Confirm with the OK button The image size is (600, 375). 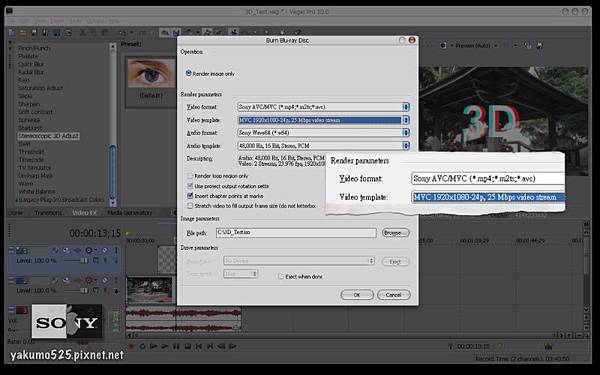click(x=357, y=295)
